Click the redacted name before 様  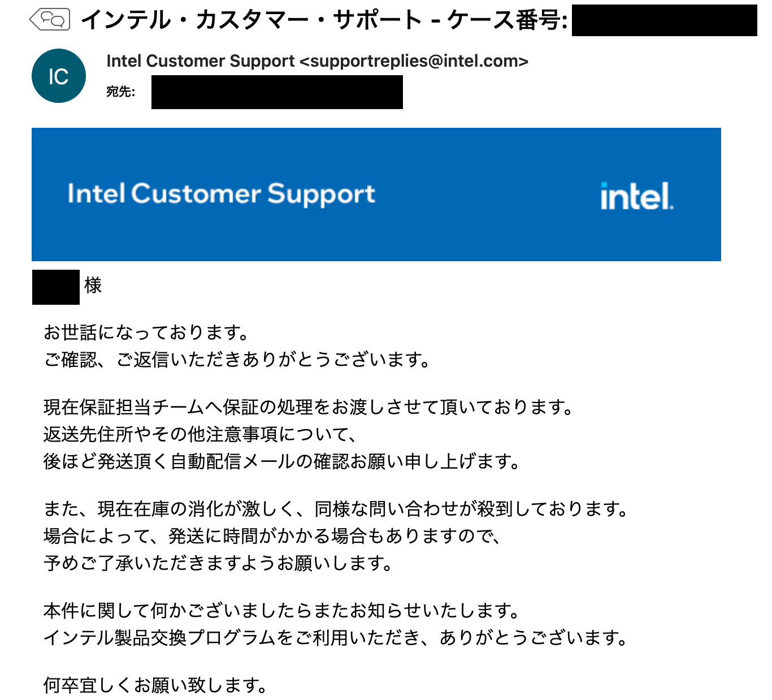tap(55, 286)
